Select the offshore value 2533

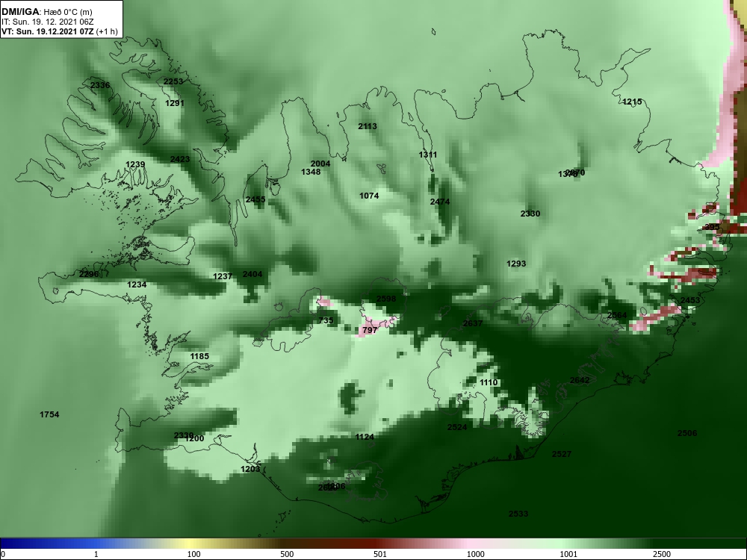pyautogui.click(x=518, y=514)
